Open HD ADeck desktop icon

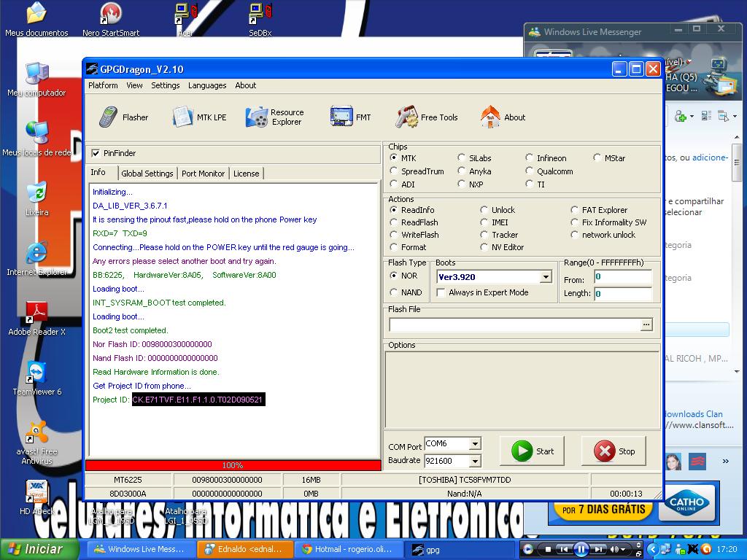click(36, 498)
